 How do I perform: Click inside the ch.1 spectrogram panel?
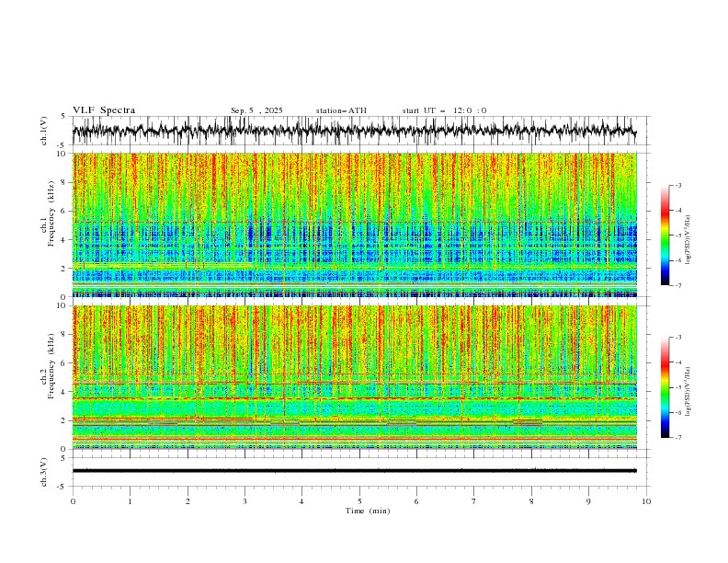coord(354,224)
